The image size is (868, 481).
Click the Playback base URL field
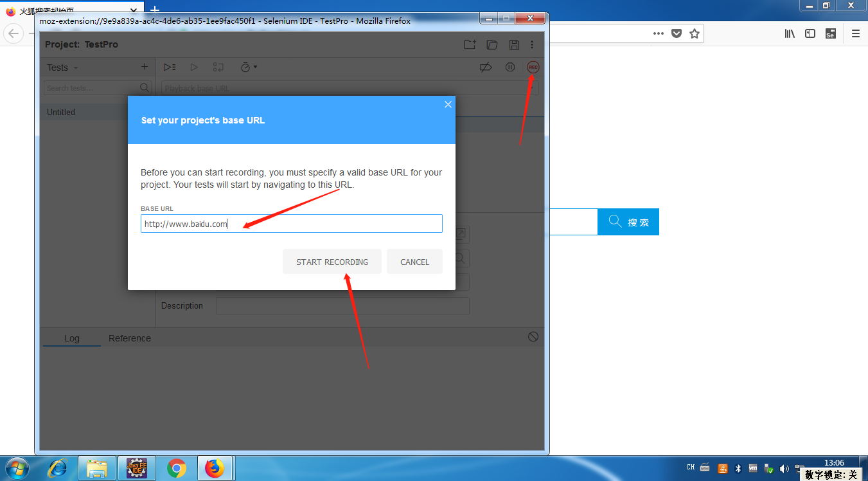pyautogui.click(x=350, y=88)
